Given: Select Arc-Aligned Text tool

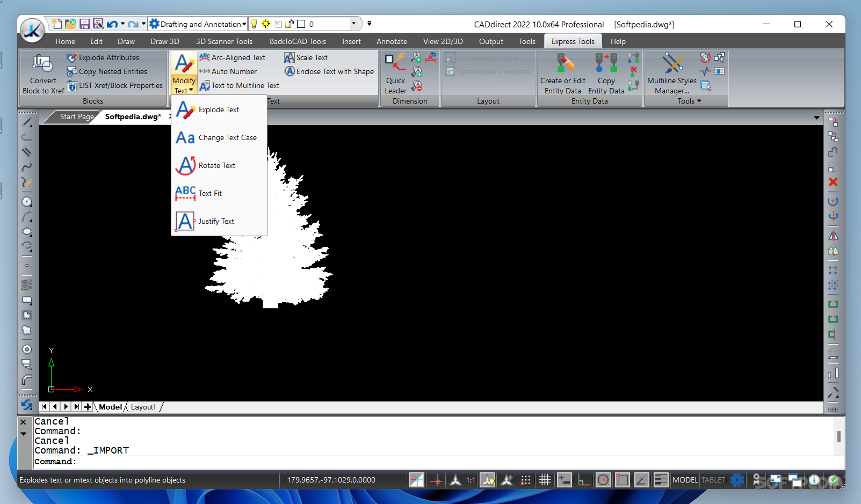Looking at the screenshot, I should pyautogui.click(x=232, y=57).
